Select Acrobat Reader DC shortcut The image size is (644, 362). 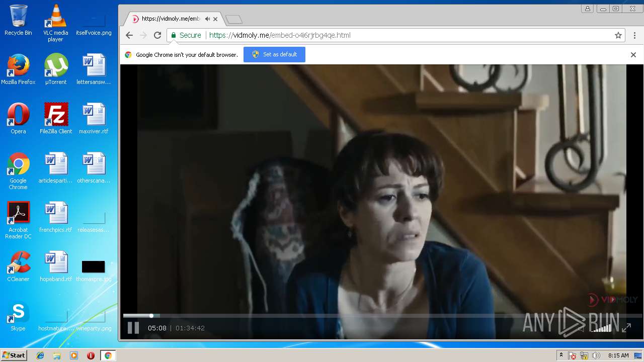click(18, 220)
